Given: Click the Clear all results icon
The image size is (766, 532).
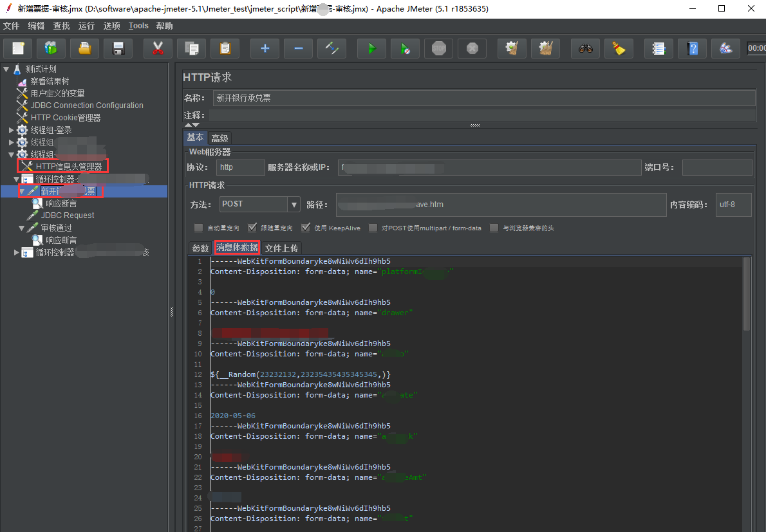Looking at the screenshot, I should (546, 48).
